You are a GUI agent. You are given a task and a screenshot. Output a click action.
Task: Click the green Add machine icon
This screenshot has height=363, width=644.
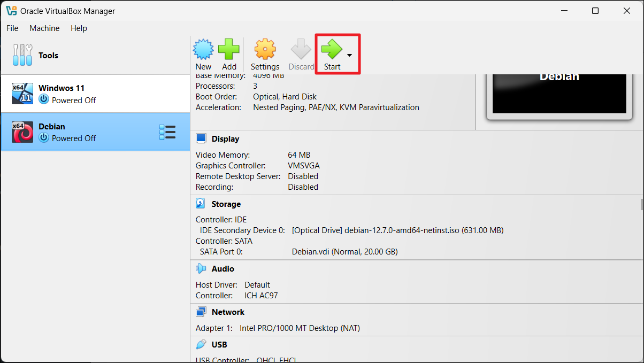point(229,50)
